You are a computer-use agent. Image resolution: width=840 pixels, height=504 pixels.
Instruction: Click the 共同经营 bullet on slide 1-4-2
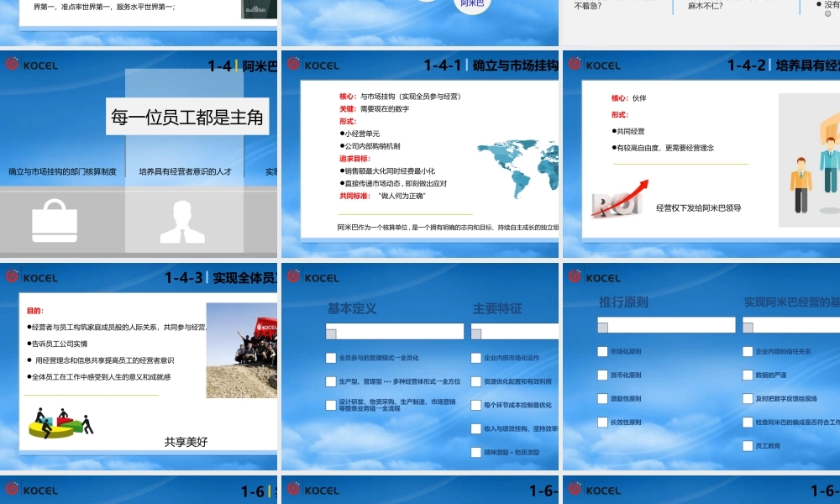click(x=627, y=131)
